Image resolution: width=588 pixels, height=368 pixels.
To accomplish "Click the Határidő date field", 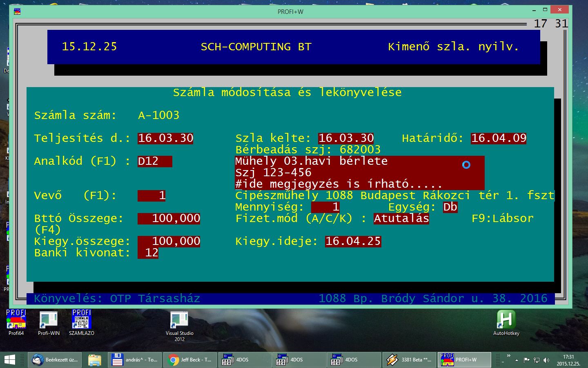I will coord(499,138).
